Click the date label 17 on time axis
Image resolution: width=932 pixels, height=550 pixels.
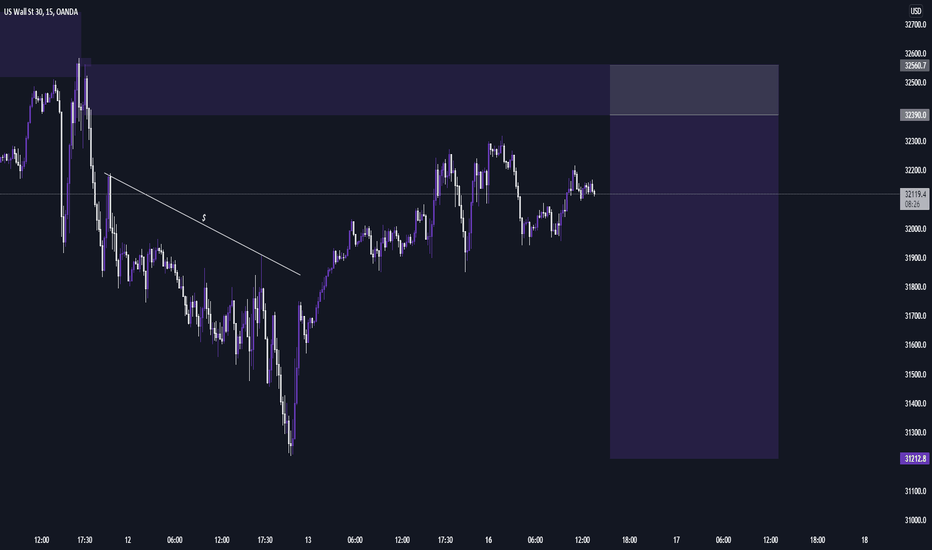(676, 540)
